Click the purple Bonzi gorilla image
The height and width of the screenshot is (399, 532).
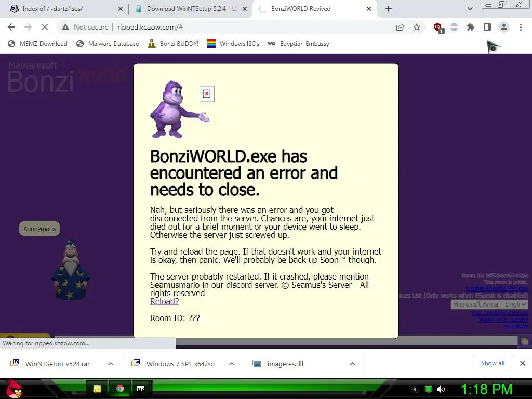pyautogui.click(x=179, y=109)
